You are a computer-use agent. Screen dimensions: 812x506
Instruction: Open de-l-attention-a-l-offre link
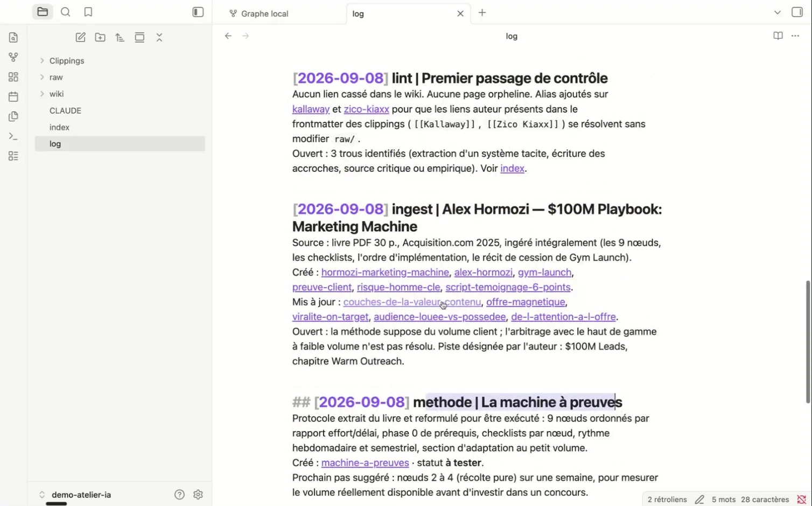pos(563,317)
